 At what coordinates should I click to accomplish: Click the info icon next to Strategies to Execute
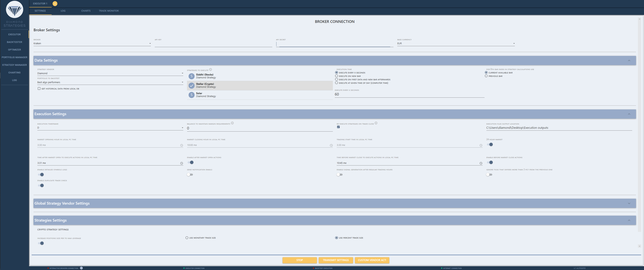coord(211,70)
